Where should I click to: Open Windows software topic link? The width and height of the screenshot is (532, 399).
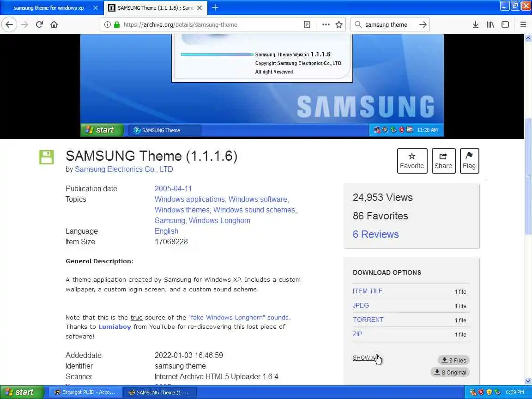tap(258, 199)
